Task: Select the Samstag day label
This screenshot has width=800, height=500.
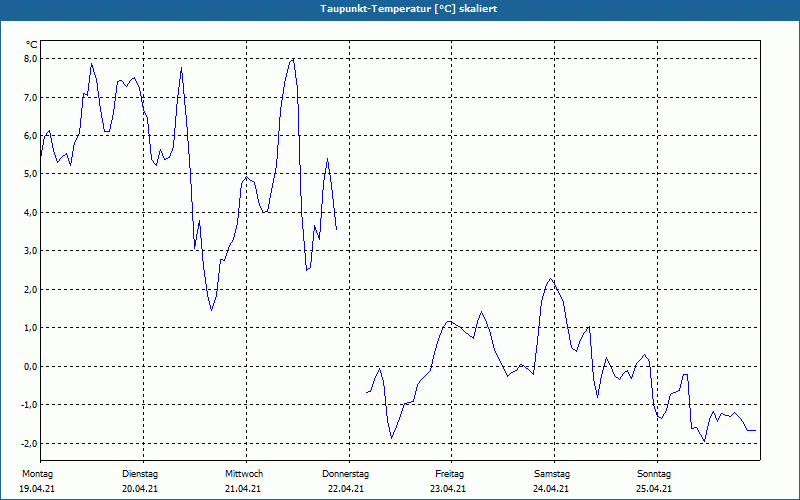Action: pyautogui.click(x=552, y=474)
